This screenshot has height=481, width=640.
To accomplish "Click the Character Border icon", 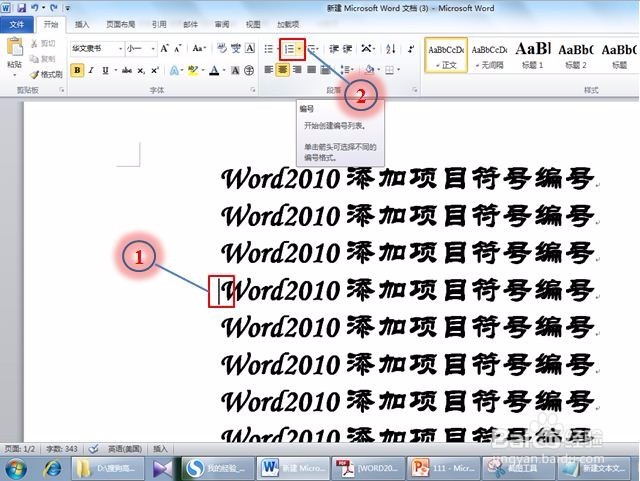I will pyautogui.click(x=250, y=49).
